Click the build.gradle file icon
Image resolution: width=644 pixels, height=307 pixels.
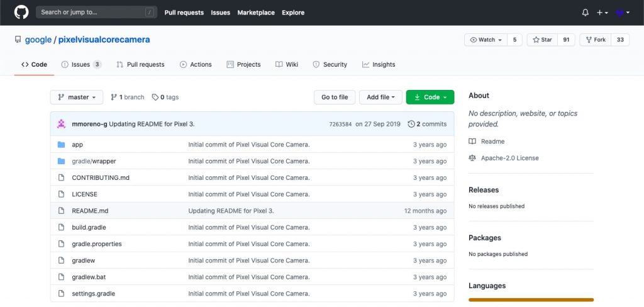tap(61, 227)
